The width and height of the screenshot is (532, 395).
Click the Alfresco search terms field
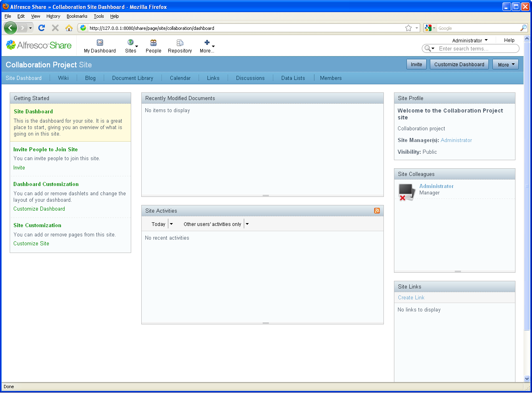[478, 48]
